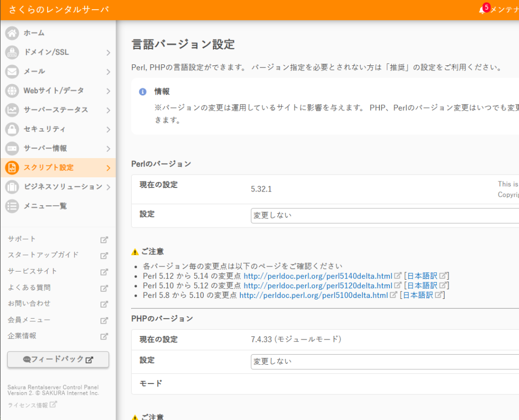This screenshot has width=519, height=420.
Task: Expand the サーバー情報 submenu arrow
Action: [x=108, y=148]
